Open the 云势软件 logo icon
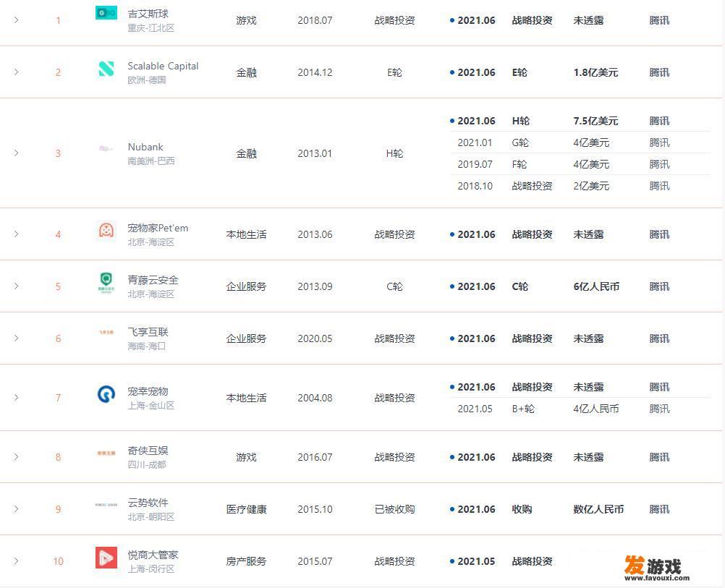Screen dimensions: 725x588 click(106, 505)
